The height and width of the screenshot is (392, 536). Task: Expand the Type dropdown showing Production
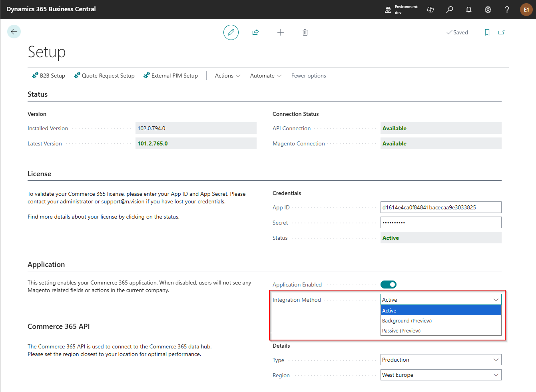pos(440,360)
